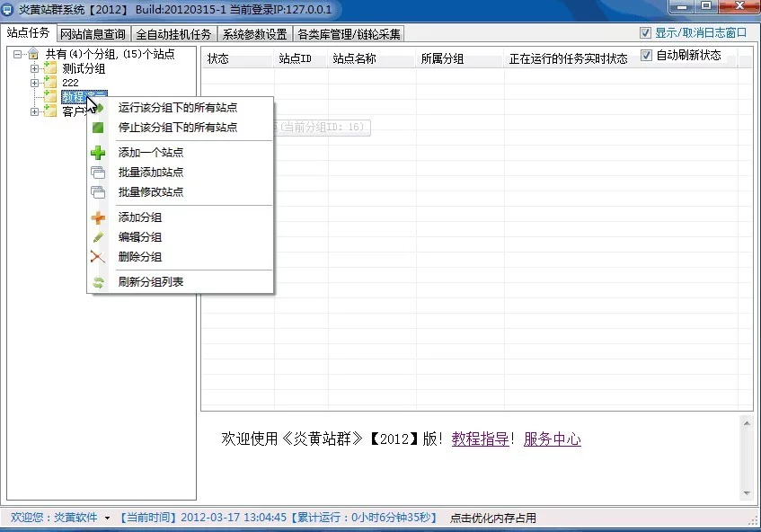This screenshot has height=532, width=761.
Task: Click the green stop square icon
Action: click(x=98, y=128)
